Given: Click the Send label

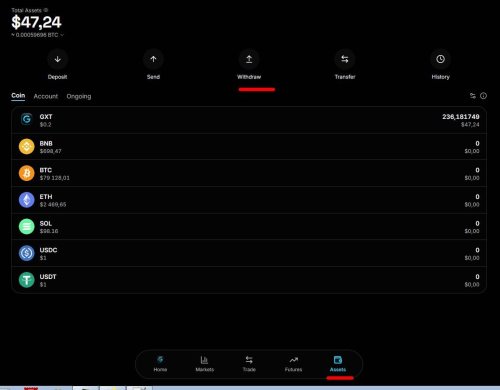Looking at the screenshot, I should click(153, 77).
